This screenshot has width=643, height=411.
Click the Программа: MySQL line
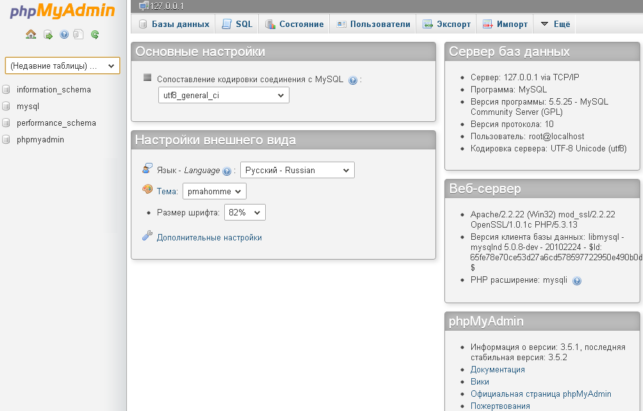(x=508, y=89)
